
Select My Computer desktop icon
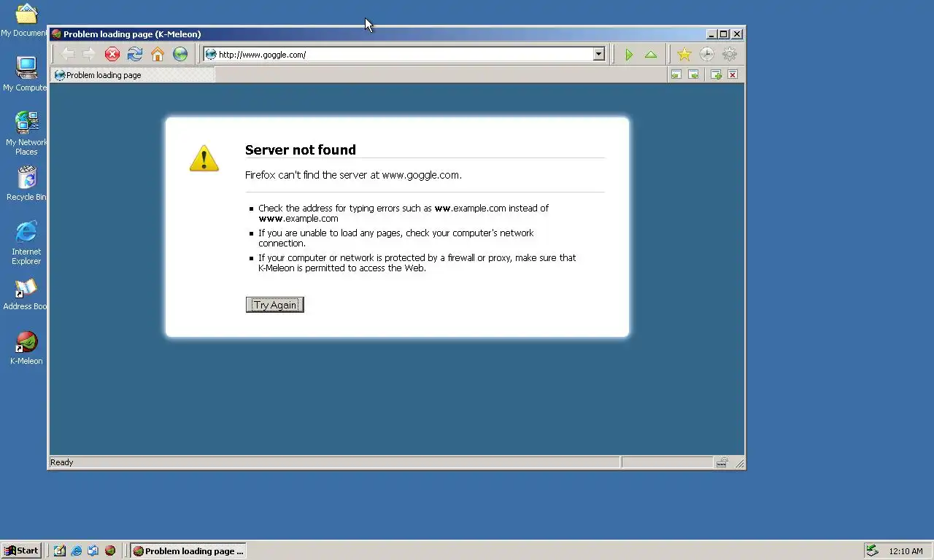25,74
